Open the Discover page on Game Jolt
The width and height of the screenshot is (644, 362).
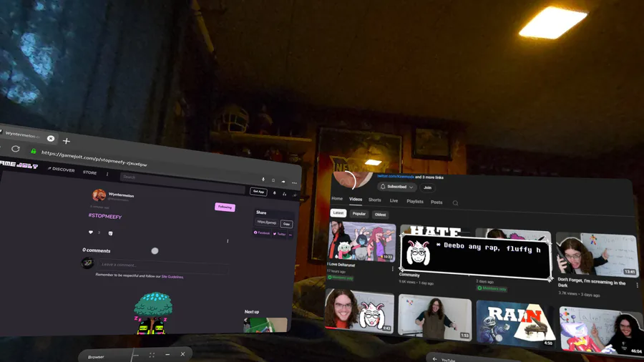click(62, 169)
